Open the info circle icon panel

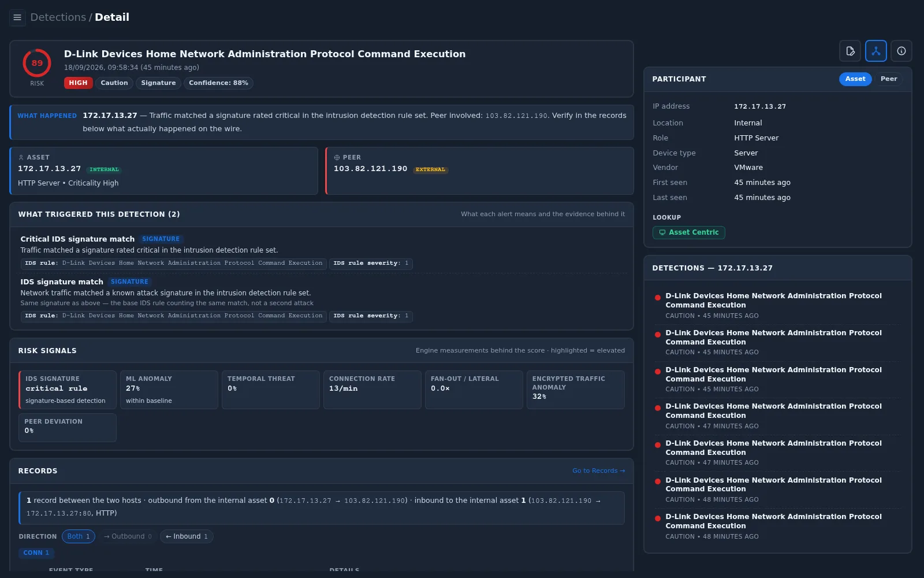click(901, 51)
